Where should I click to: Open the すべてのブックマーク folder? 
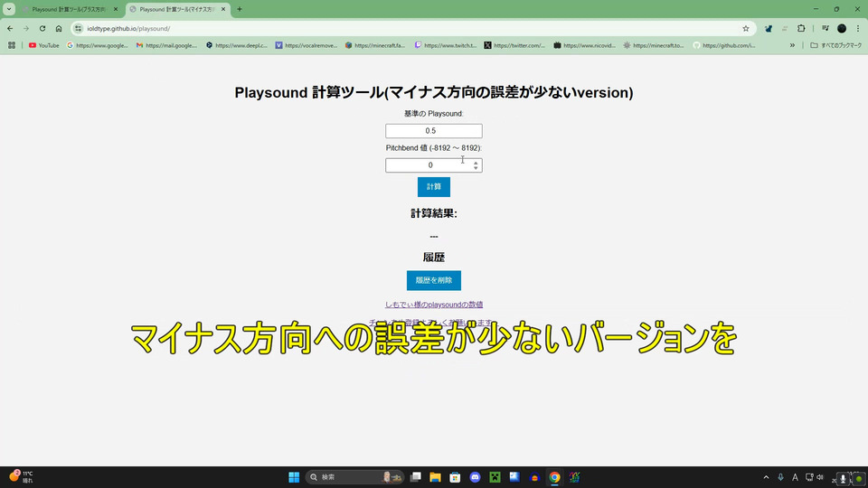click(835, 45)
